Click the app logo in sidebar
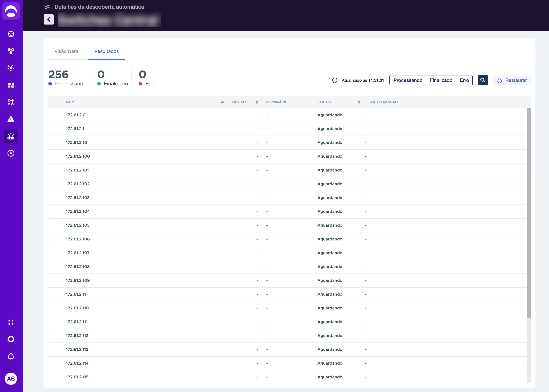The image size is (549, 392). pyautogui.click(x=11, y=11)
